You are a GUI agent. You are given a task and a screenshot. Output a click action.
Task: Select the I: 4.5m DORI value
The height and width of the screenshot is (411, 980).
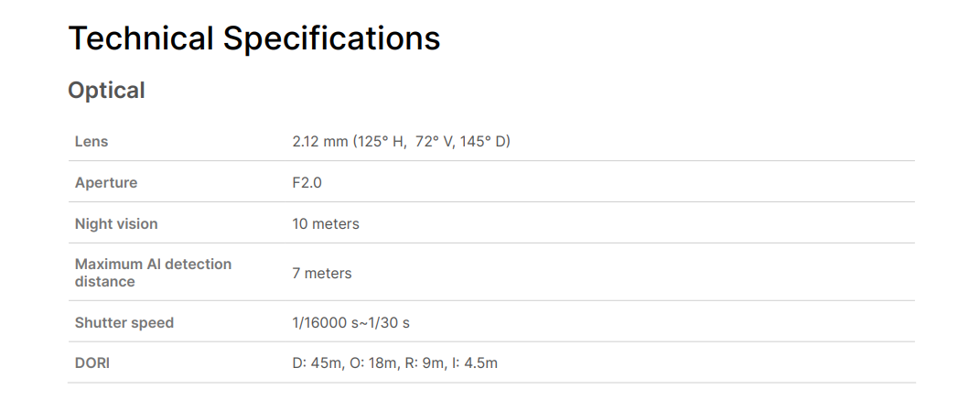475,363
